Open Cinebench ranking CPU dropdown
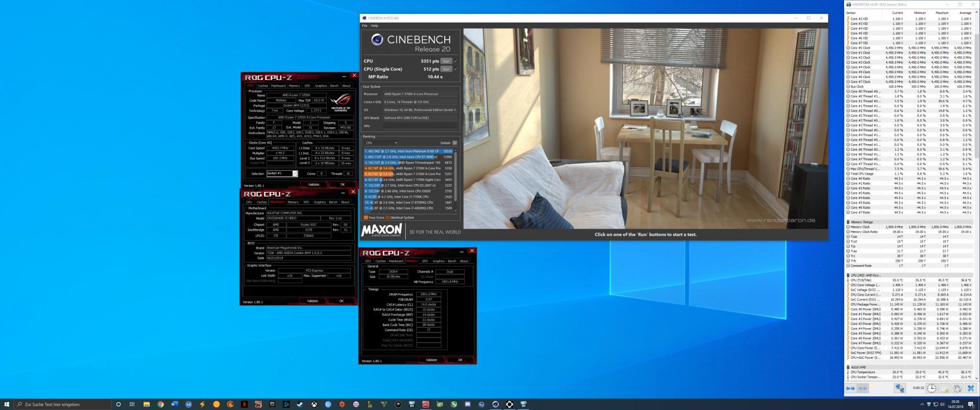Screen dimensions: 980x410 [x=381, y=143]
